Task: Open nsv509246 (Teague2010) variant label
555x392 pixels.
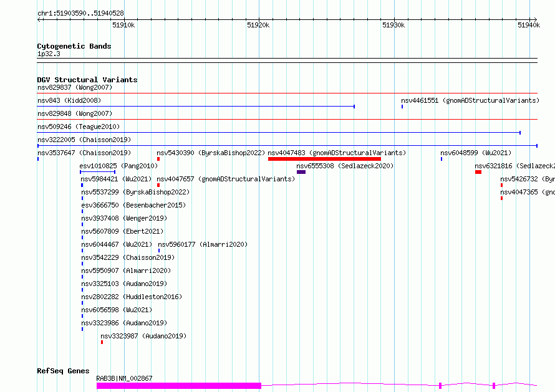Action: pyautogui.click(x=79, y=127)
